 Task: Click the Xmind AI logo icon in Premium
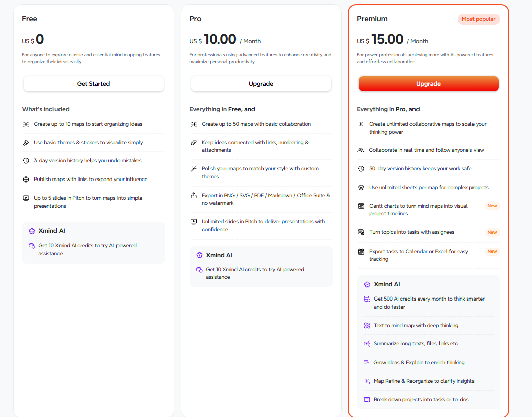click(x=367, y=284)
